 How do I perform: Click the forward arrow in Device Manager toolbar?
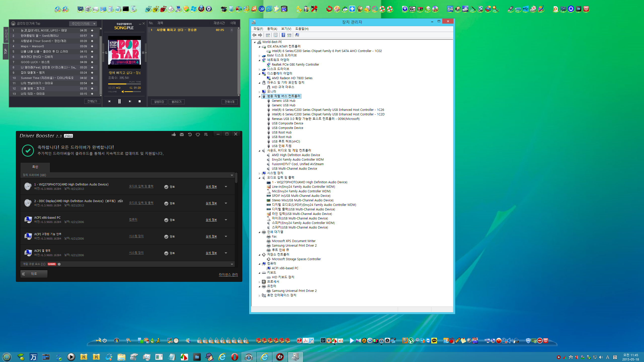(x=260, y=35)
